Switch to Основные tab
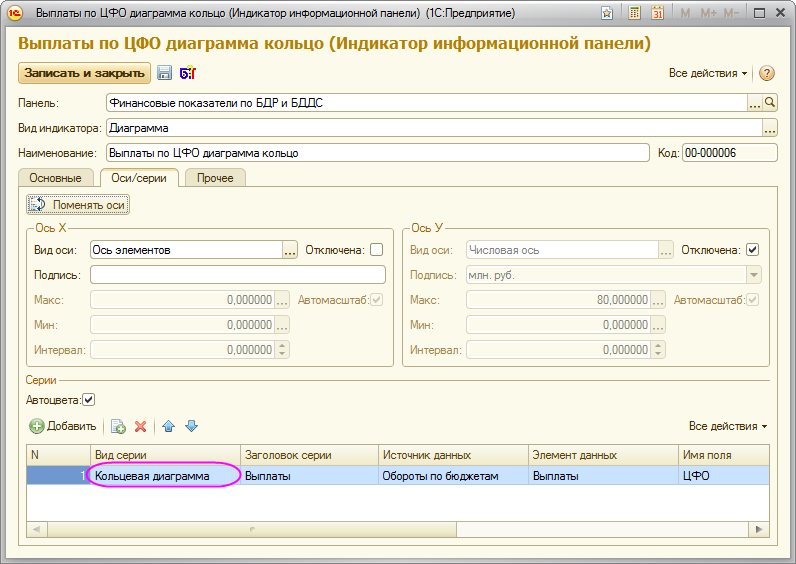Viewport: 796px width, 564px height. 55,178
